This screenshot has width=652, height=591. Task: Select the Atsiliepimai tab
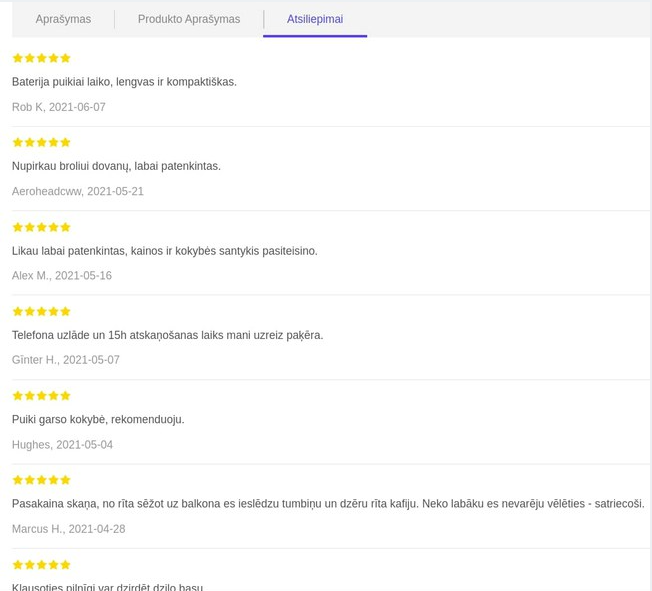coord(314,19)
